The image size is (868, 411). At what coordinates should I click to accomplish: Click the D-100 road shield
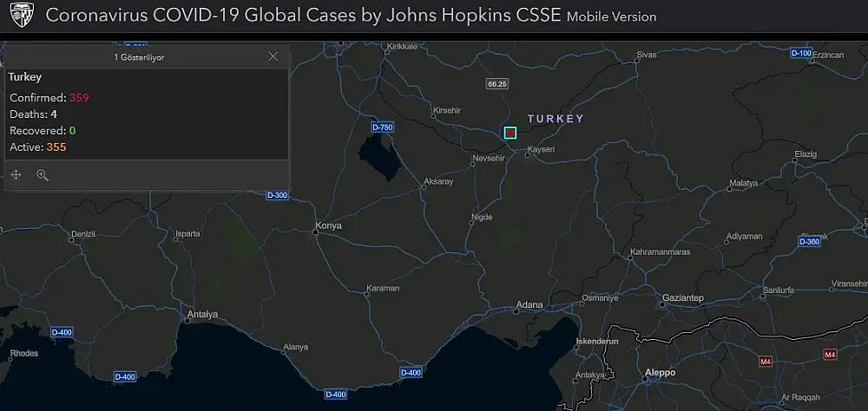[801, 53]
